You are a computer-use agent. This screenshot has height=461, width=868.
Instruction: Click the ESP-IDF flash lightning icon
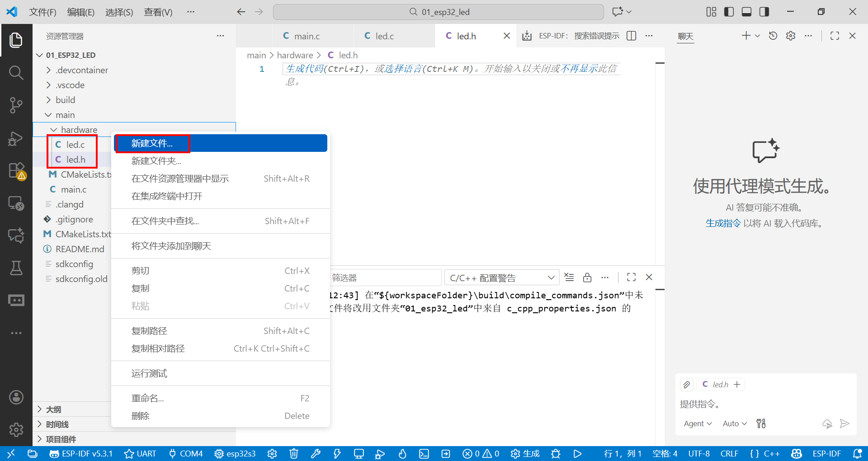pyautogui.click(x=337, y=454)
